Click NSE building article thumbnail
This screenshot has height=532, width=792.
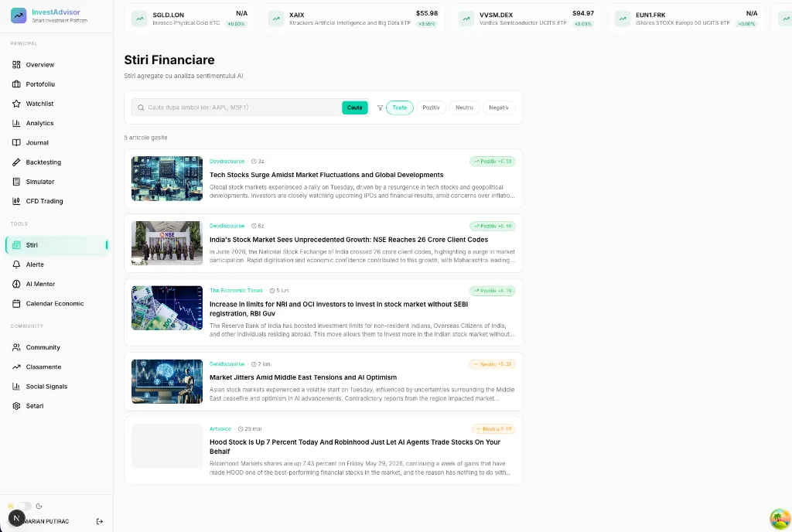coord(167,244)
